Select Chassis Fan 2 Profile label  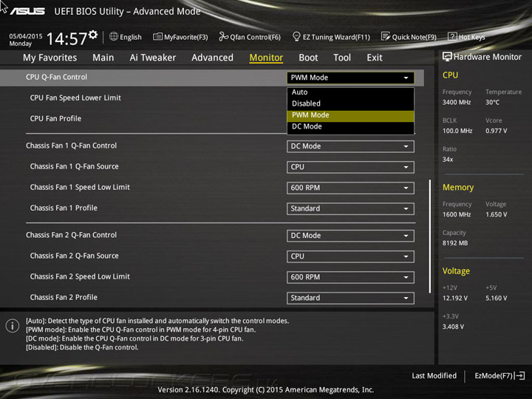[x=64, y=297]
